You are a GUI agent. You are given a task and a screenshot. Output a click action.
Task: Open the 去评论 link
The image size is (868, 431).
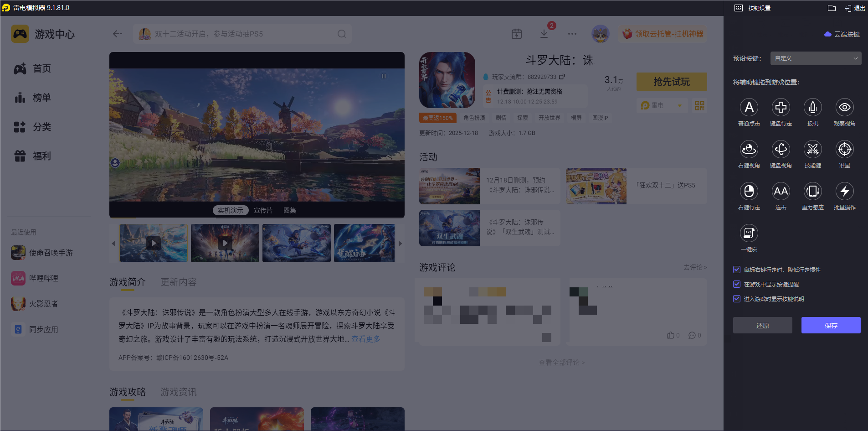(695, 267)
